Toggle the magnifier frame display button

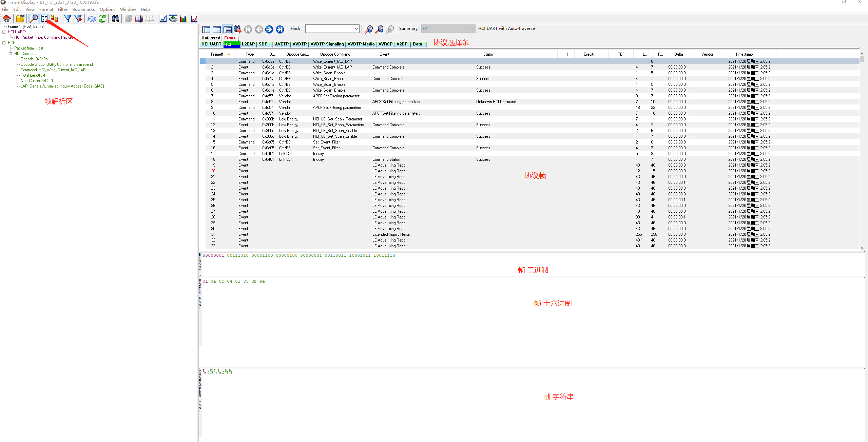[x=34, y=19]
